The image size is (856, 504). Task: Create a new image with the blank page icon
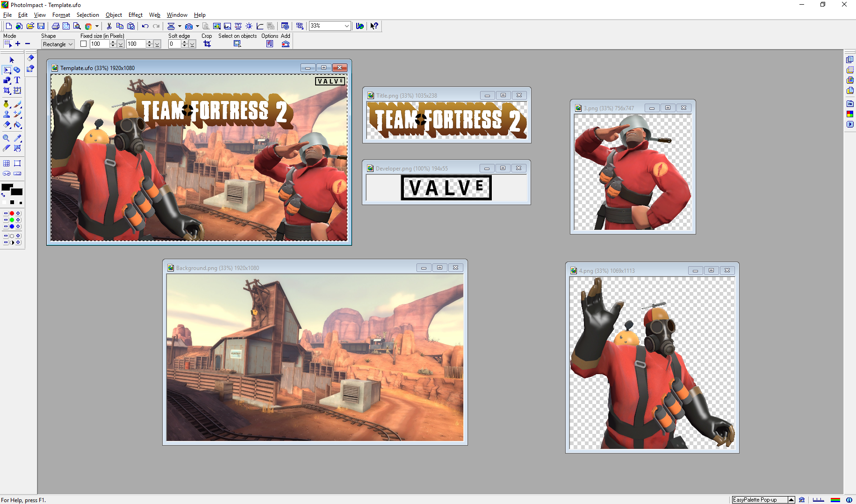pyautogui.click(x=8, y=26)
